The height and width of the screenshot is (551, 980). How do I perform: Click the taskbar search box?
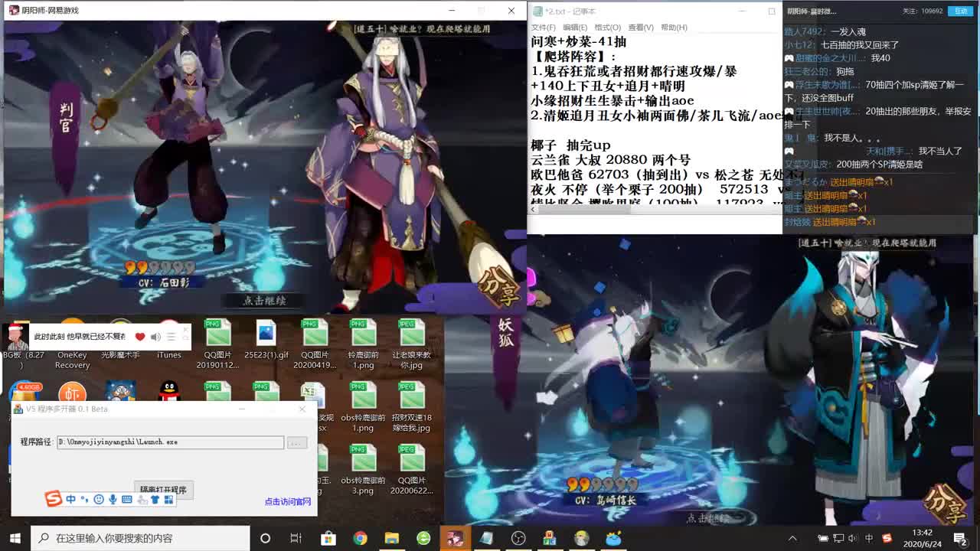141,538
